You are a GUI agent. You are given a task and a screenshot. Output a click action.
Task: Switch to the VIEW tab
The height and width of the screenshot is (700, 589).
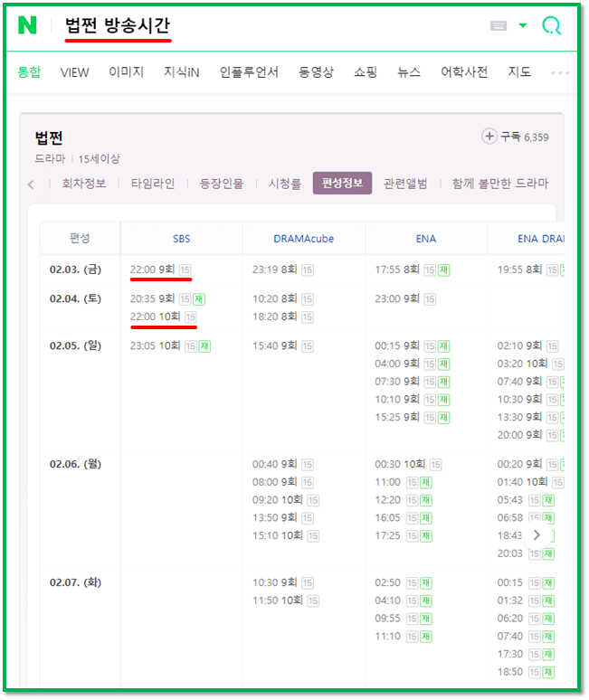(x=74, y=72)
